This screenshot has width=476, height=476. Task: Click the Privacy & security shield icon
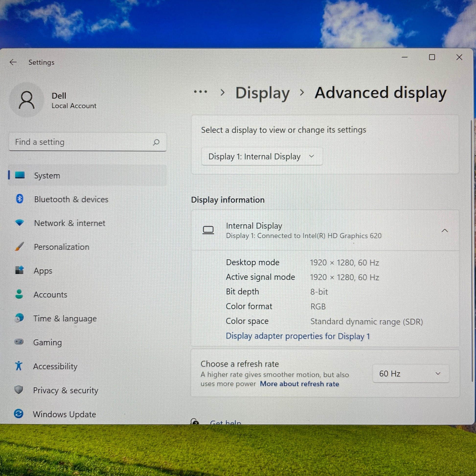pos(19,389)
